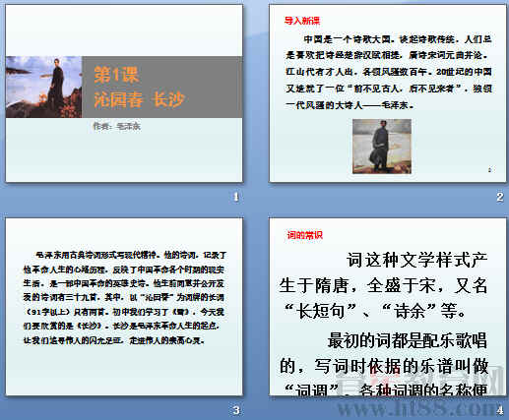Select slide 3 thumbnail with poetry introduction text
Image resolution: width=509 pixels, height=420 pixels.
[x=124, y=307]
